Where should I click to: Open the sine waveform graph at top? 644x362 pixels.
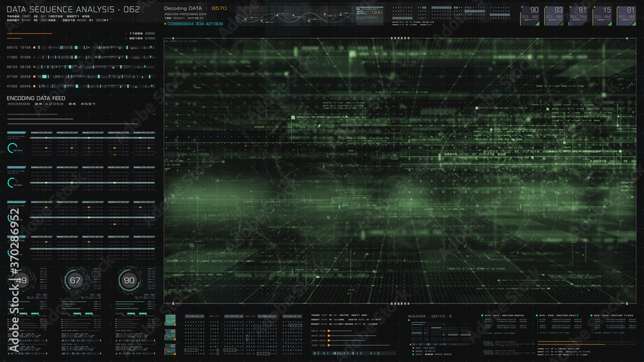click(294, 17)
